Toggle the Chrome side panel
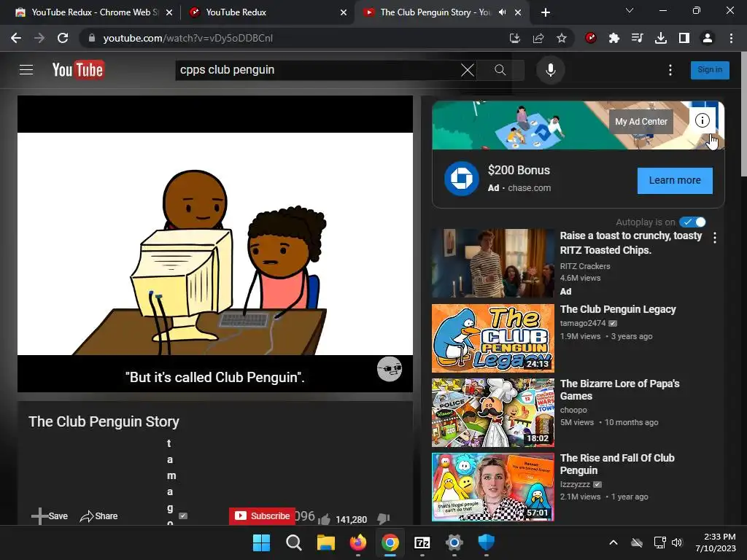Image resolution: width=747 pixels, height=560 pixels. pyautogui.click(x=684, y=38)
